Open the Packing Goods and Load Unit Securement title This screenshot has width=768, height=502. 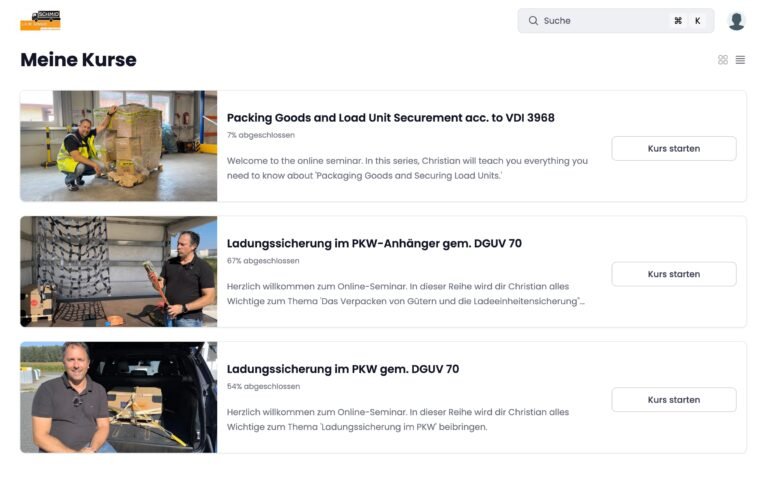[x=390, y=118]
